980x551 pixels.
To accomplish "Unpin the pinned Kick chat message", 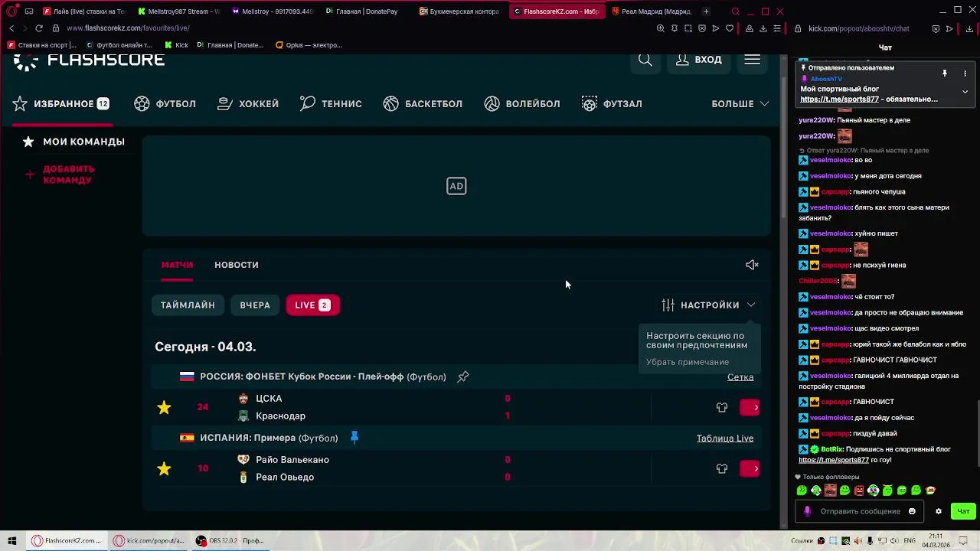I will point(944,73).
